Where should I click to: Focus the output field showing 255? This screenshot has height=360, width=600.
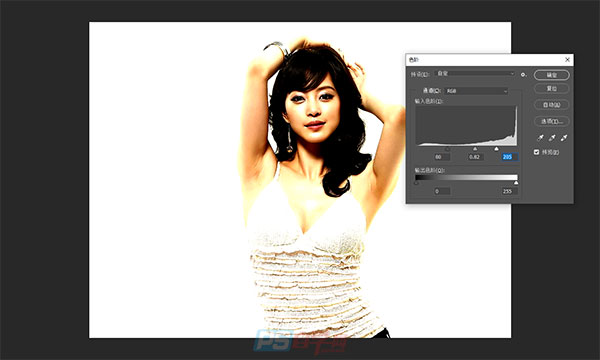tap(510, 191)
